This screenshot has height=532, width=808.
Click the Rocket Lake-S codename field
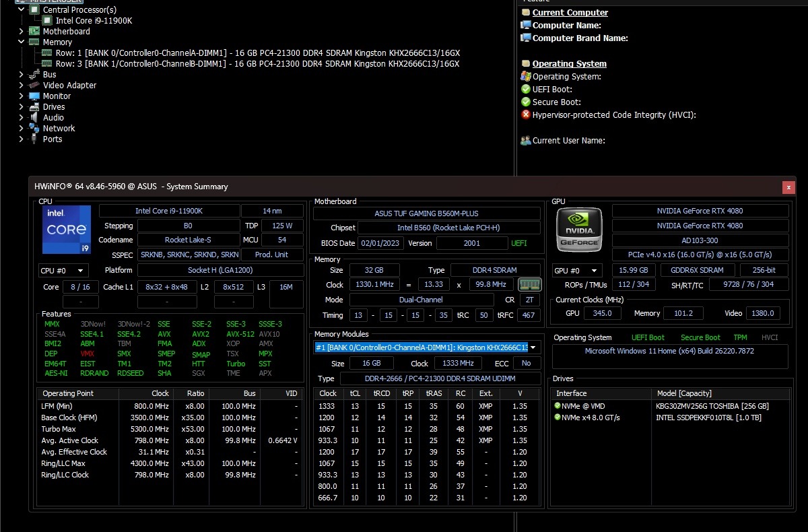(x=189, y=240)
